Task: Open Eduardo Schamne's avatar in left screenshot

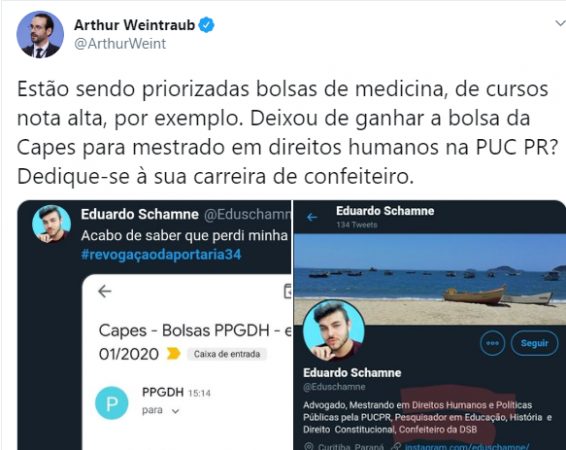Action: 51,224
